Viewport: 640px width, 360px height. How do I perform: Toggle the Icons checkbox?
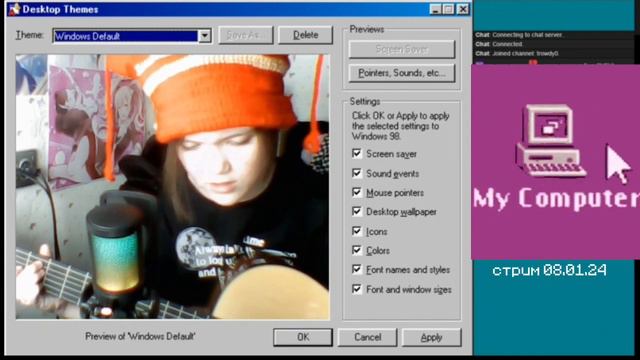357,231
